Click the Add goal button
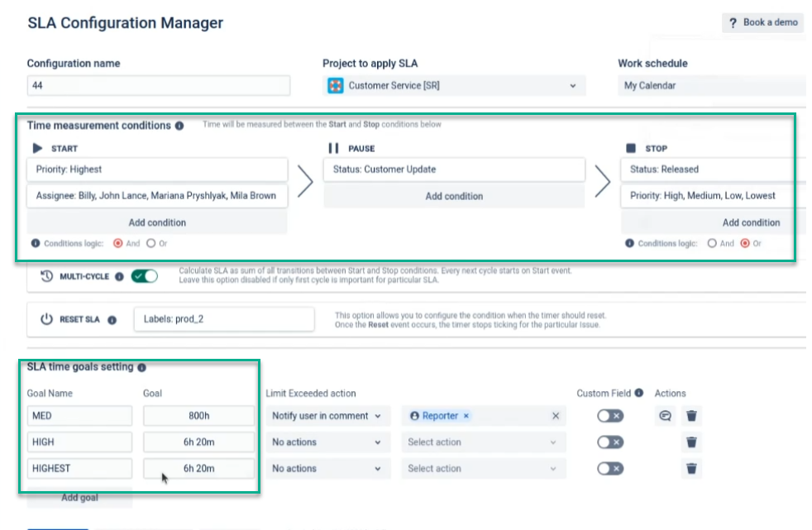Viewport: 812px width, 530px height. click(x=79, y=498)
